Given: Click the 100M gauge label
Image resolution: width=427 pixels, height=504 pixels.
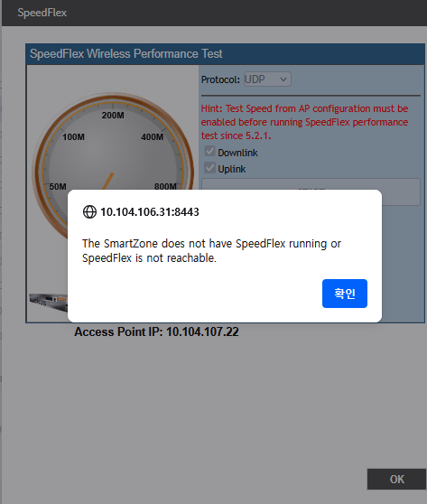Looking at the screenshot, I should [x=74, y=137].
